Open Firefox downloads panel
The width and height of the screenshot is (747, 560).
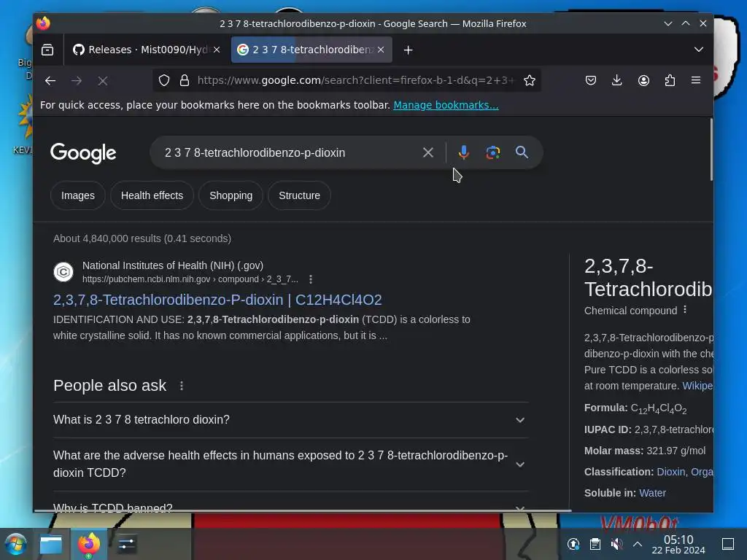(617, 80)
